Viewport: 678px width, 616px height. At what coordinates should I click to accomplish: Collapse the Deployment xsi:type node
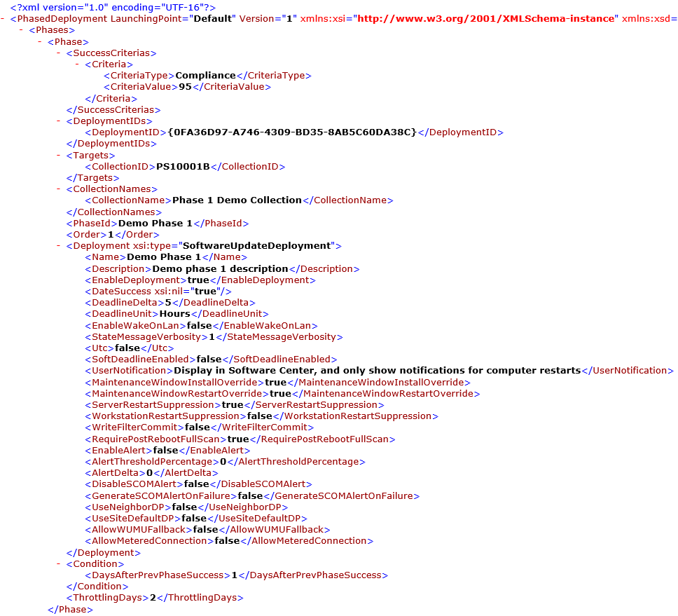58,245
